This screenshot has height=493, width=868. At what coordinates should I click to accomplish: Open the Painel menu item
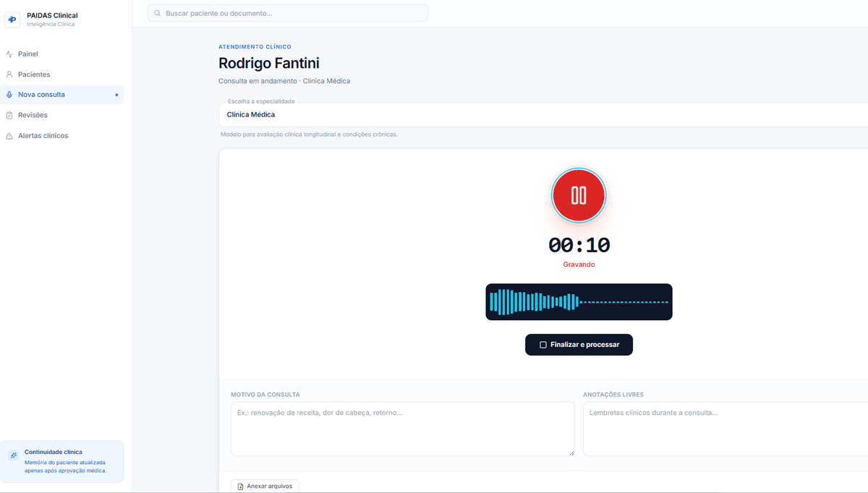61,54
